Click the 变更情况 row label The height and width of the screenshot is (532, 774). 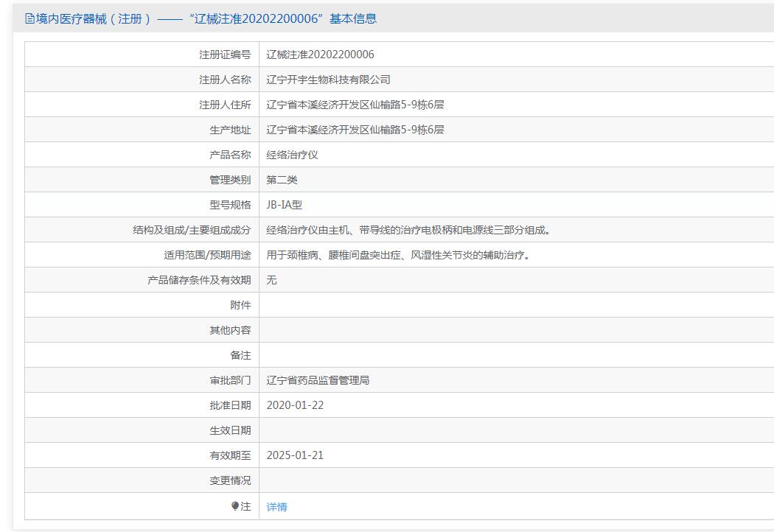230,480
